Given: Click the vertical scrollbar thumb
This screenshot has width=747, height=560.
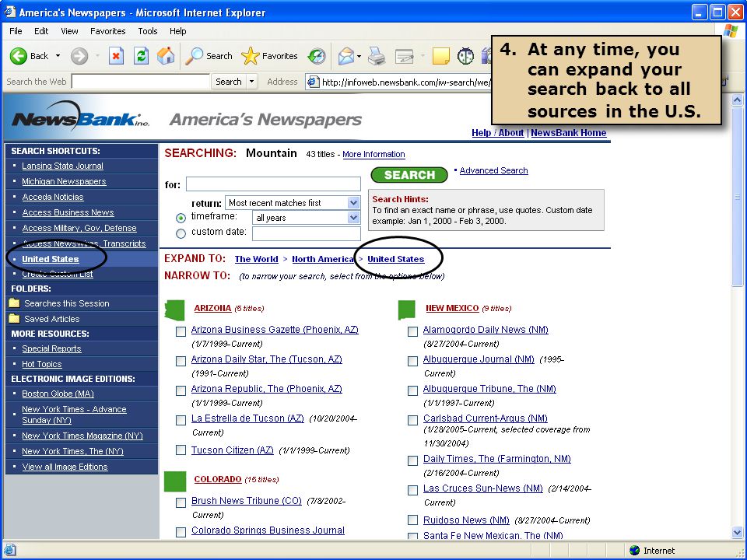Looking at the screenshot, I should point(737,196).
